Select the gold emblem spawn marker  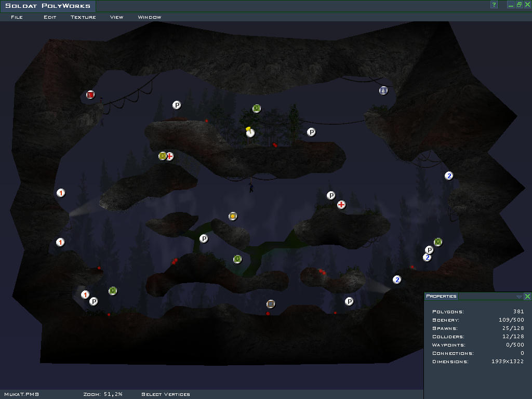pyautogui.click(x=233, y=216)
